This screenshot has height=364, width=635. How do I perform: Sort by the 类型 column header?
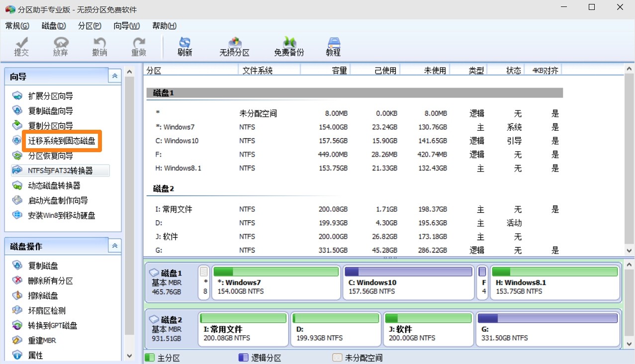[x=468, y=71]
